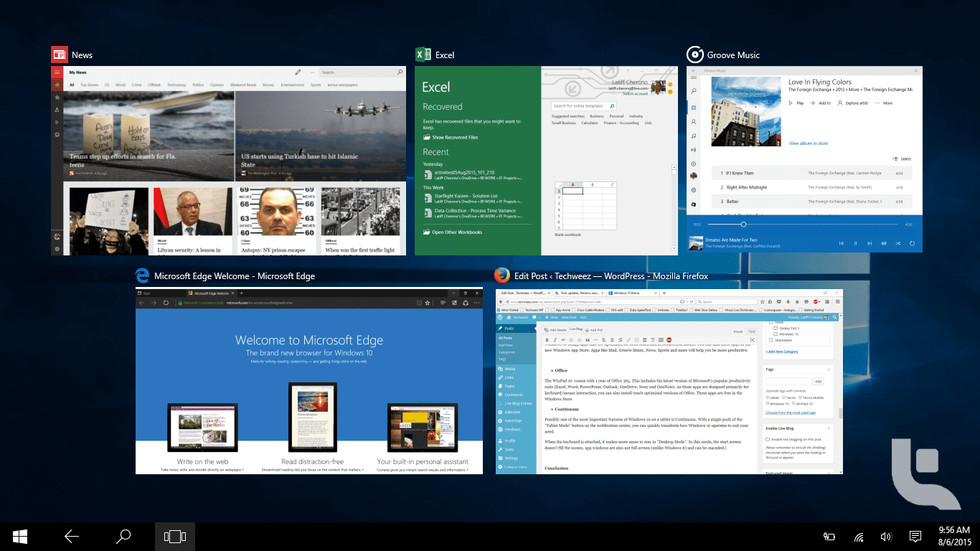The image size is (980, 551).
Task: Click the edit pencil icon in News
Action: (x=298, y=72)
